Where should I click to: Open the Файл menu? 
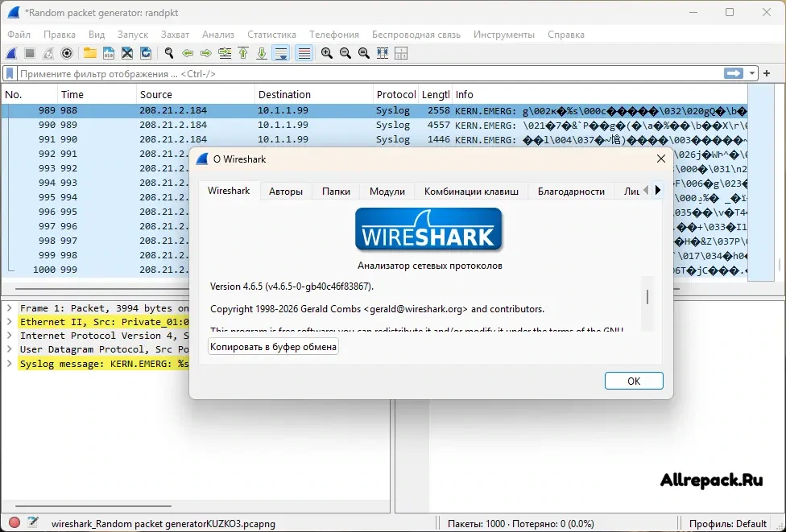point(19,35)
